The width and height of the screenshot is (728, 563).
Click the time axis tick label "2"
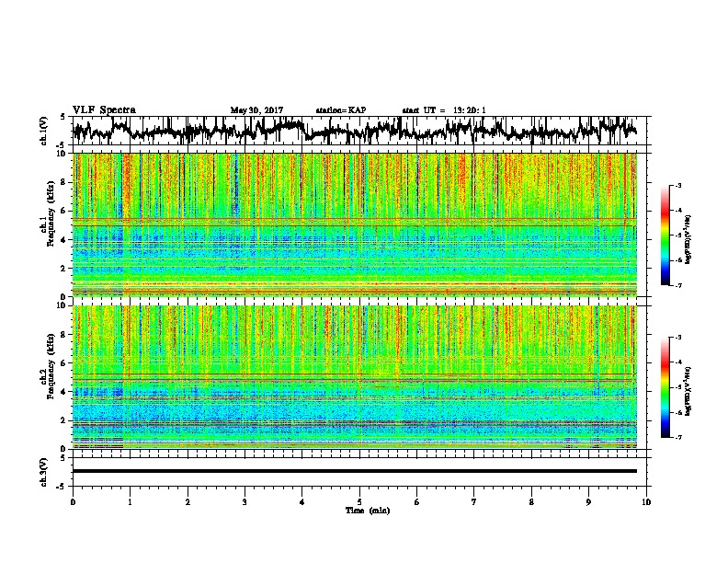point(188,502)
